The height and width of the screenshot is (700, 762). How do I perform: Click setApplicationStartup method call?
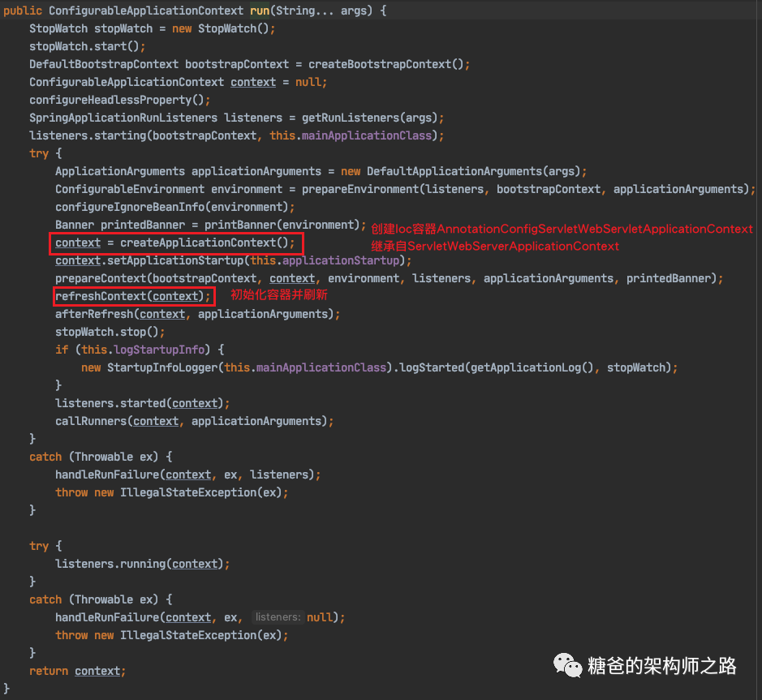click(x=175, y=261)
